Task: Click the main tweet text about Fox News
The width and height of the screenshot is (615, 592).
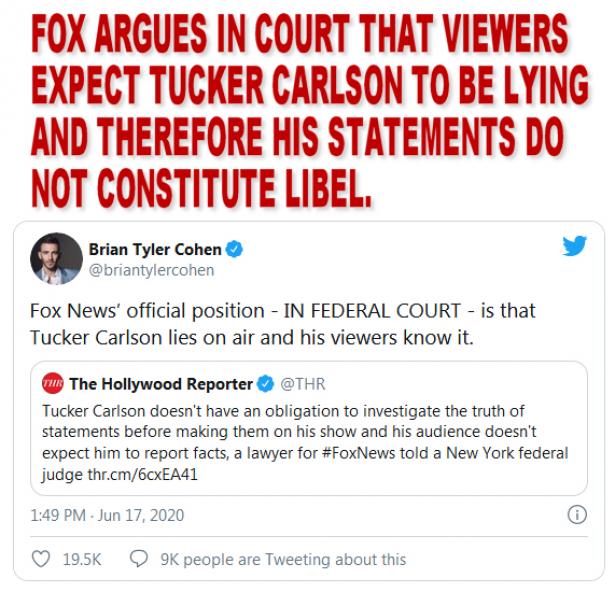Action: click(283, 324)
